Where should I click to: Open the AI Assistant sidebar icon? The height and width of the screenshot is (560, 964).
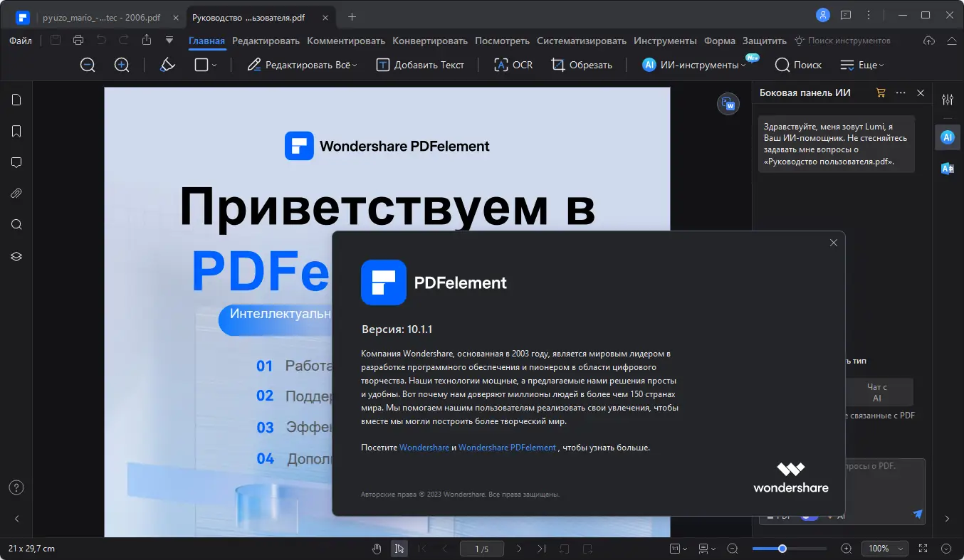coord(947,137)
